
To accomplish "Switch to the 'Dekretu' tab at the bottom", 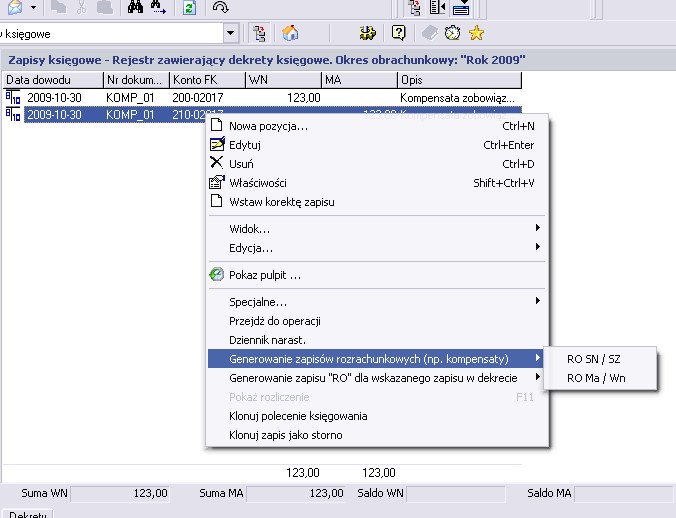I will point(28,514).
